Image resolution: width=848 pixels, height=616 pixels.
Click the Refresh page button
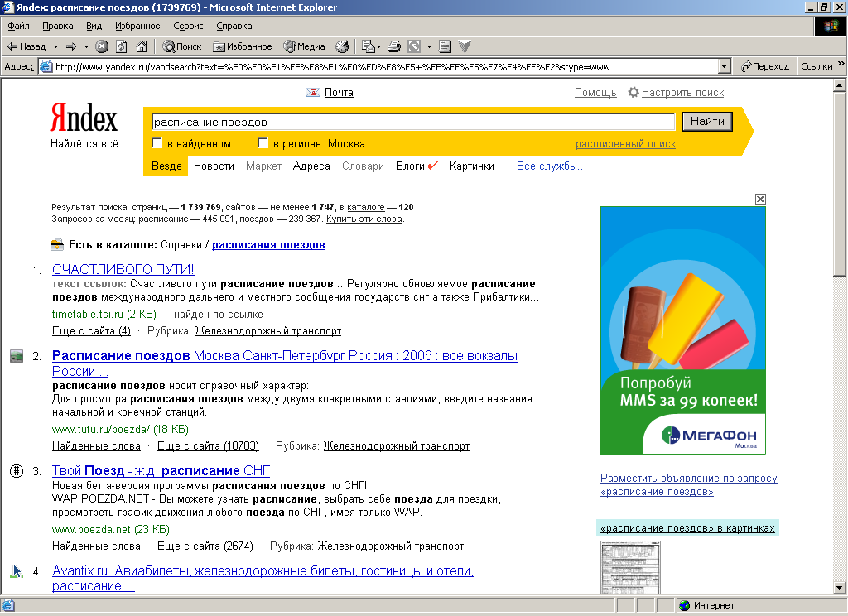(122, 46)
